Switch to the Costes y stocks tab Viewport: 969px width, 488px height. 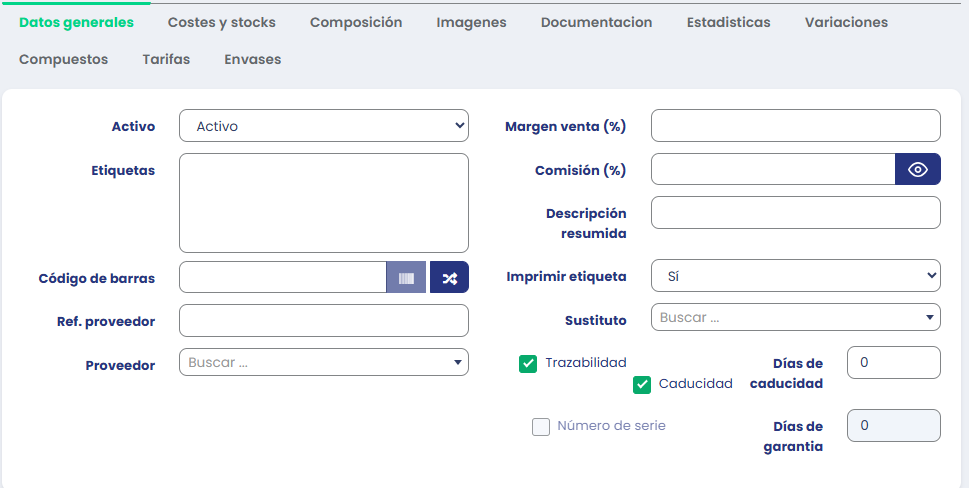[x=221, y=22]
